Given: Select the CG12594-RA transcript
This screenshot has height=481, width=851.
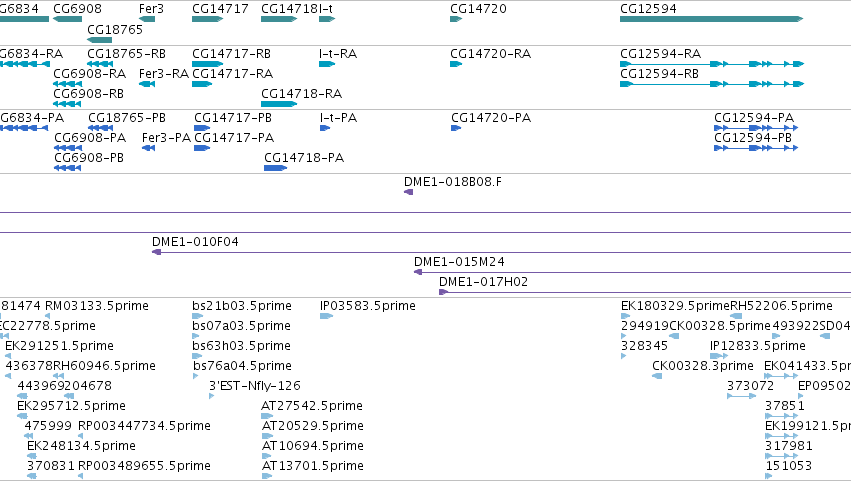Looking at the screenshot, I should (x=712, y=64).
